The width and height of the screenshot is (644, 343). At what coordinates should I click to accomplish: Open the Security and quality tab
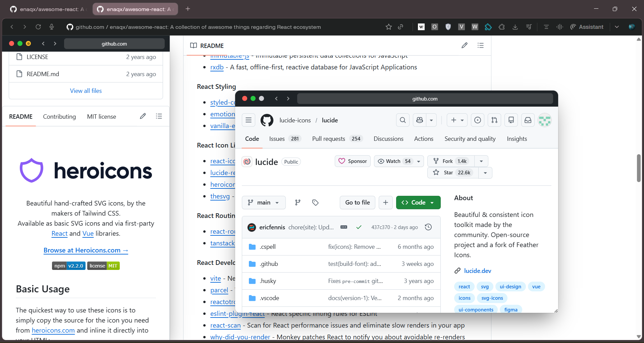click(470, 139)
